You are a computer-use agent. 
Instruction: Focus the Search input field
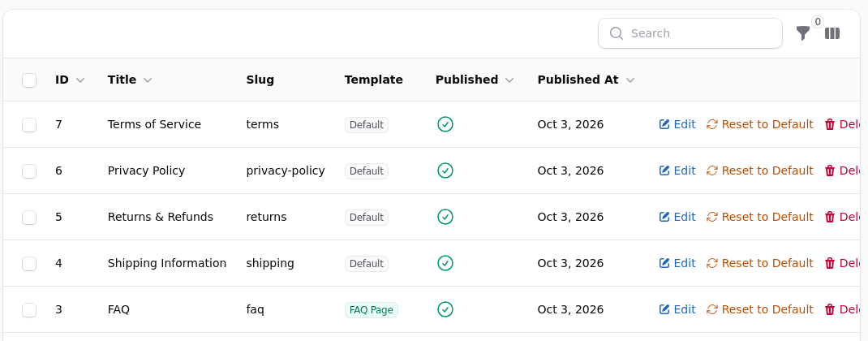(x=690, y=33)
